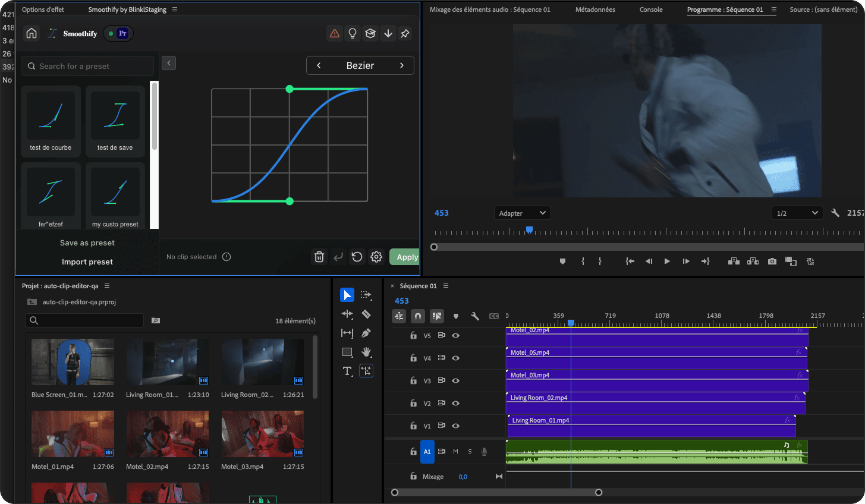The image size is (865, 504).
Task: Select the Hand tool
Action: (x=366, y=352)
